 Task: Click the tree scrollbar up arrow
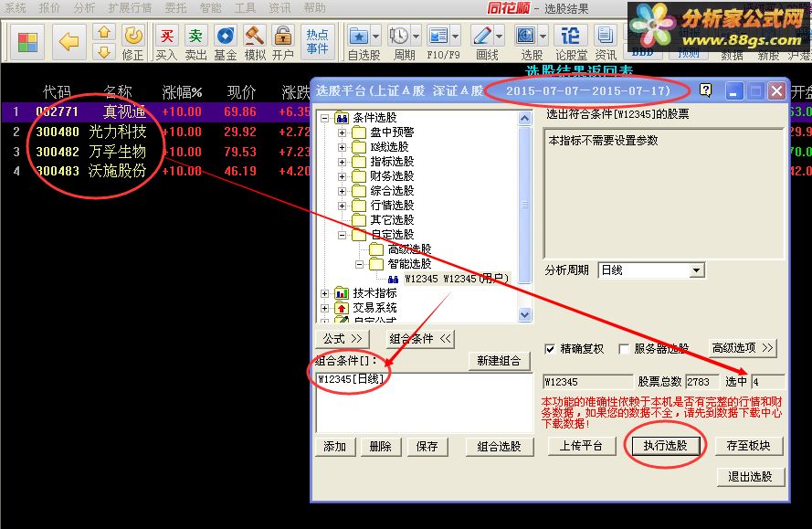pyautogui.click(x=524, y=118)
